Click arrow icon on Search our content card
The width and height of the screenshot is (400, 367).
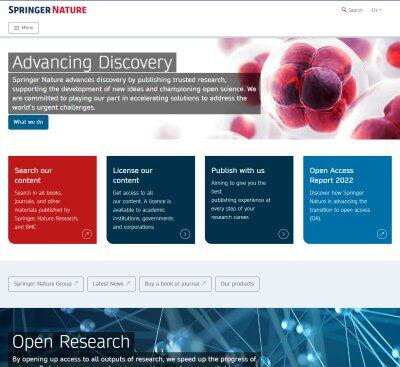pyautogui.click(x=87, y=234)
